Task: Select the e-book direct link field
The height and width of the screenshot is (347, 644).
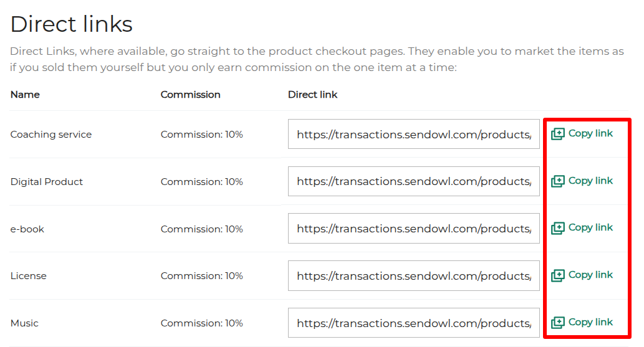Action: (413, 229)
